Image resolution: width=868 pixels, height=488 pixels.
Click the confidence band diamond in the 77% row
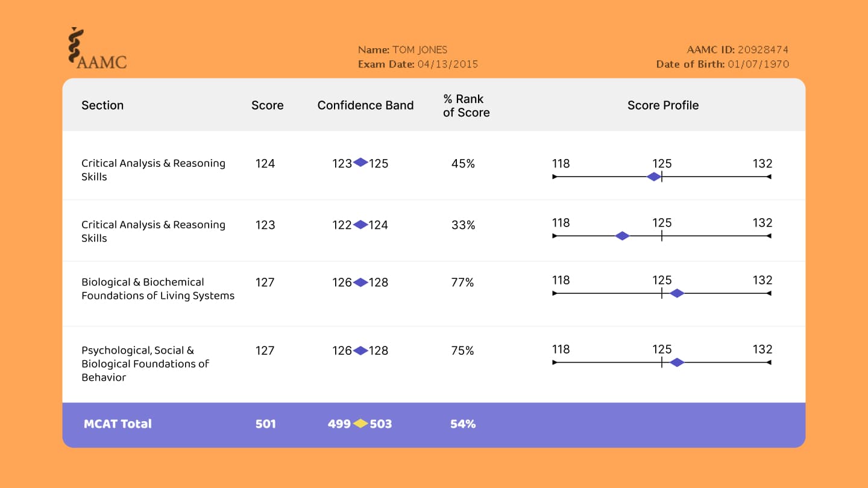[x=360, y=282]
